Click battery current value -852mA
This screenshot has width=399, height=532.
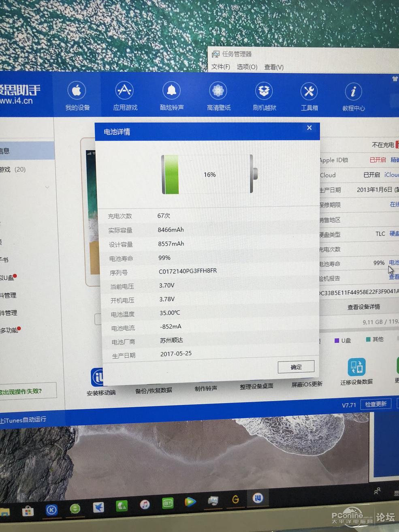[171, 327]
